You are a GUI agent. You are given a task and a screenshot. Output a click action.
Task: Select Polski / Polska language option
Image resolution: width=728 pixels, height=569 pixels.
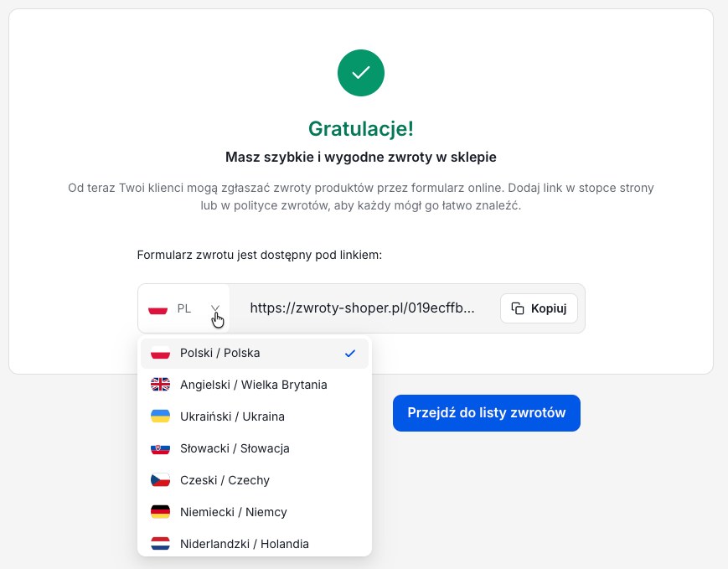pyautogui.click(x=255, y=353)
